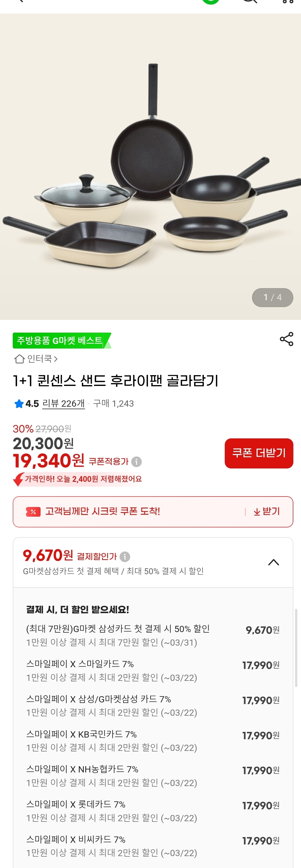Tap the home icon beside 인터쿡
Screen dimensions: 301x868
[19, 359]
